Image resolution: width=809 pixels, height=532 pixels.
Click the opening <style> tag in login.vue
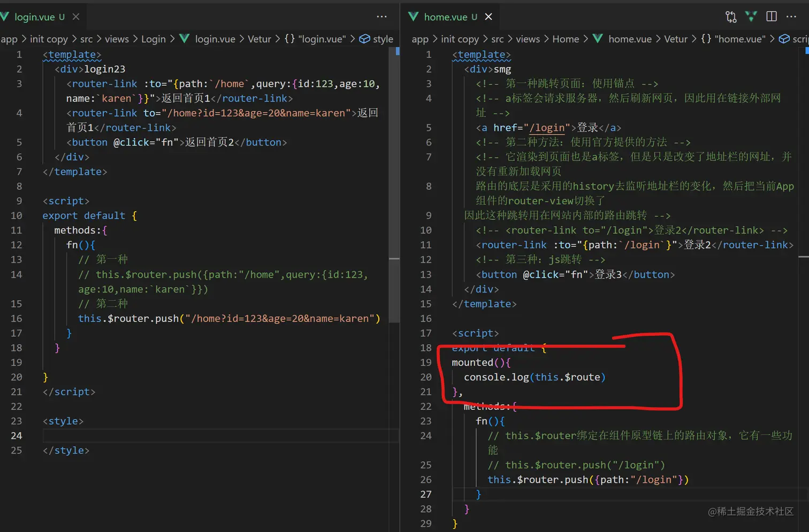click(x=63, y=421)
